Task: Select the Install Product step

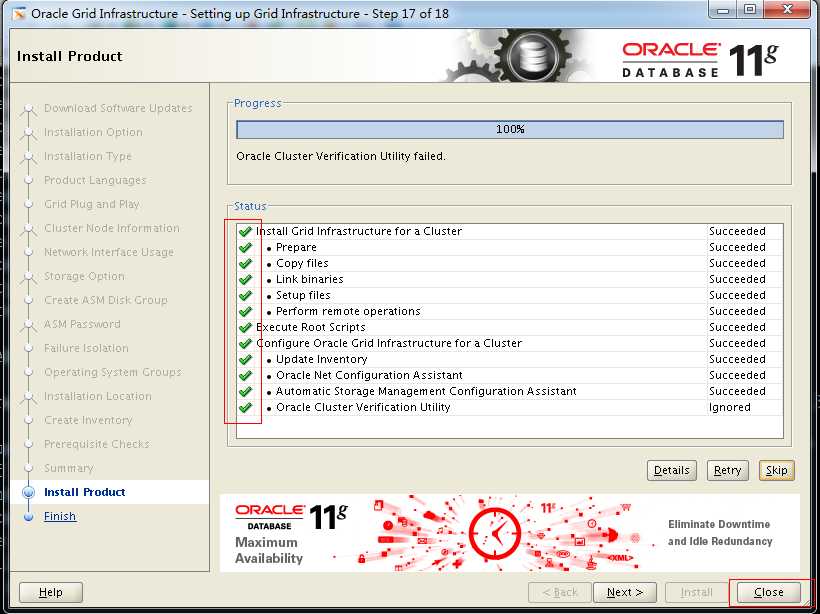Action: (84, 492)
